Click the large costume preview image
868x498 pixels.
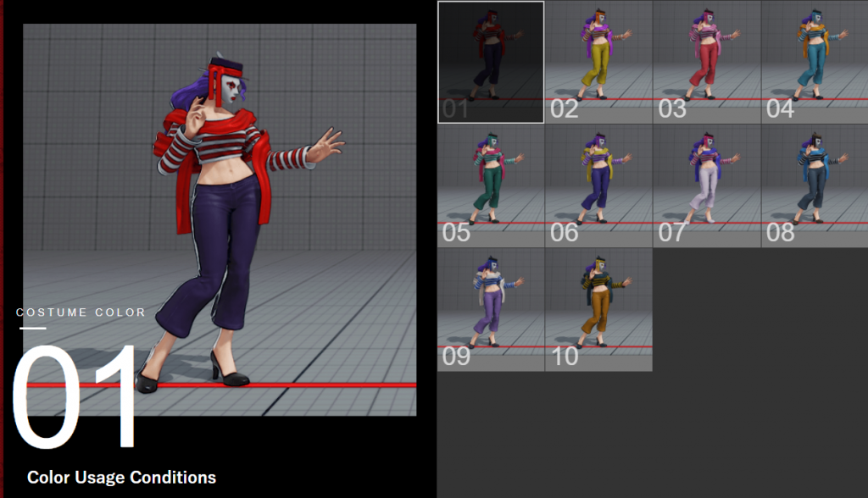(220, 219)
